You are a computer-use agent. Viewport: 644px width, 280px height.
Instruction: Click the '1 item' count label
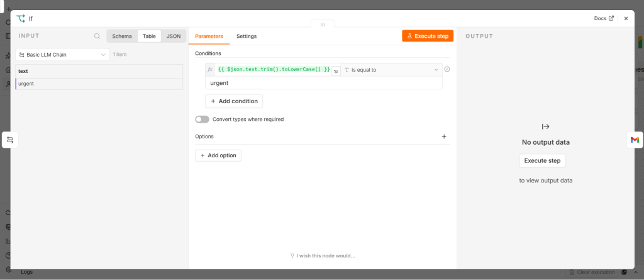[119, 54]
